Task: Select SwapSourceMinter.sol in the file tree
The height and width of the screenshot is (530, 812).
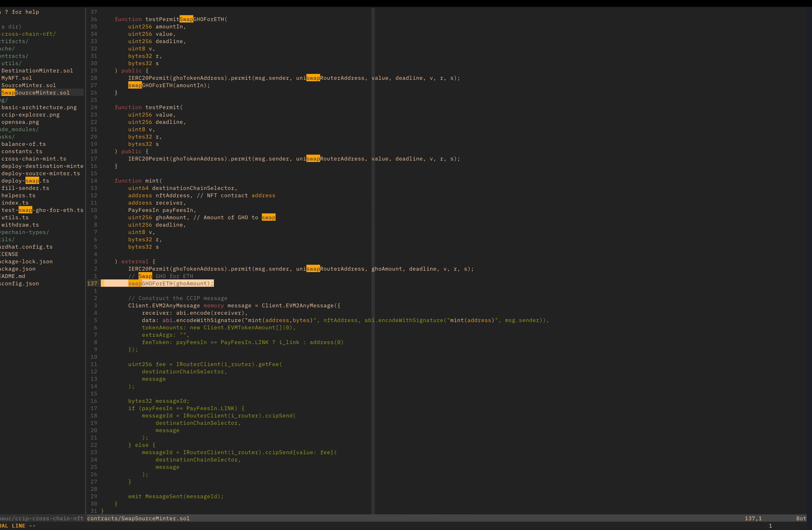Action: click(35, 93)
